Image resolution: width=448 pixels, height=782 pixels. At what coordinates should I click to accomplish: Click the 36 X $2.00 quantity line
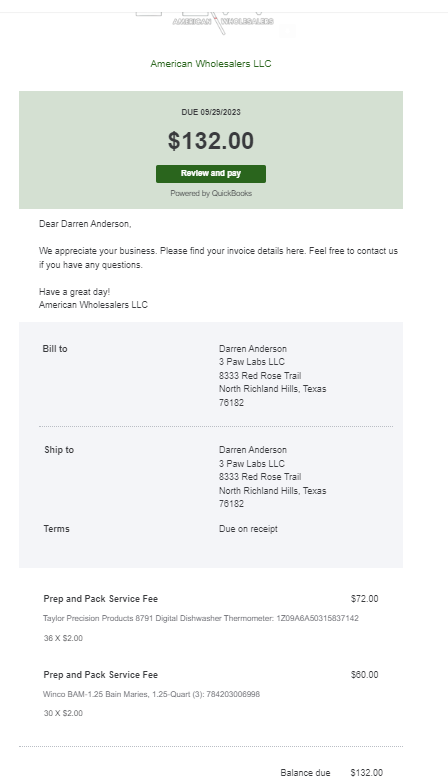point(63,638)
